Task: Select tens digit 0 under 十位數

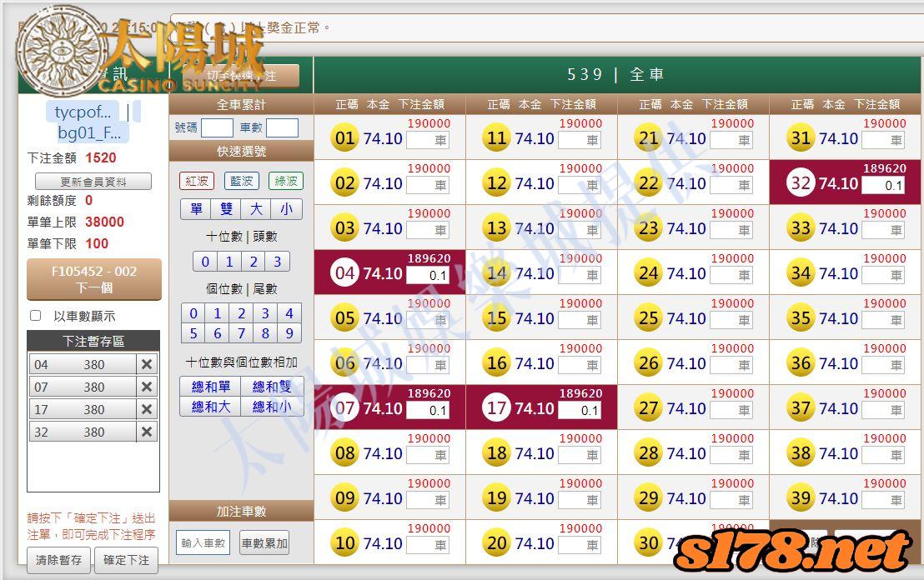Action: pyautogui.click(x=205, y=262)
